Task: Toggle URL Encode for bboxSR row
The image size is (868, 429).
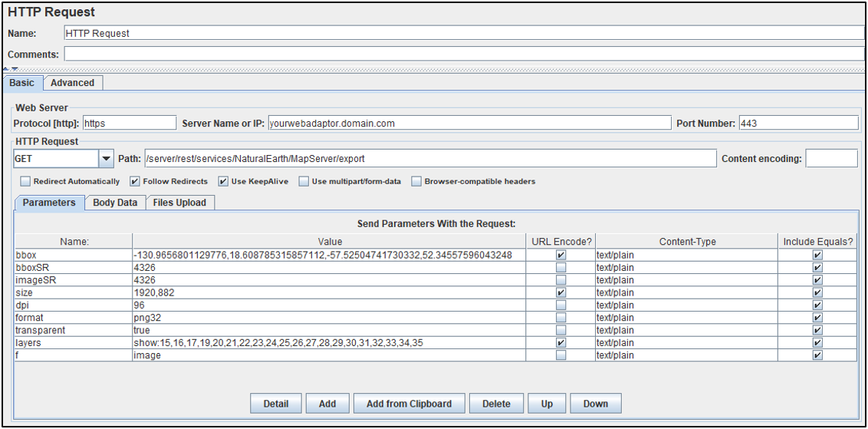Action: pos(561,268)
